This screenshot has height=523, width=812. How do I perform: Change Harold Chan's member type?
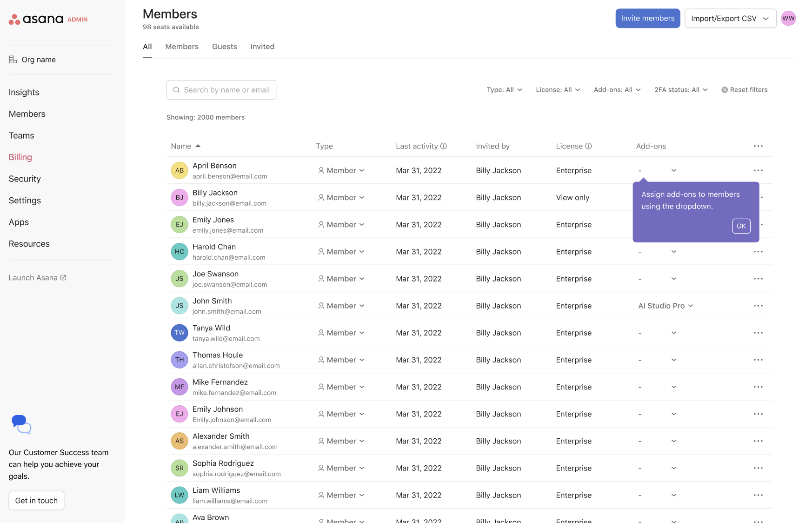click(342, 251)
